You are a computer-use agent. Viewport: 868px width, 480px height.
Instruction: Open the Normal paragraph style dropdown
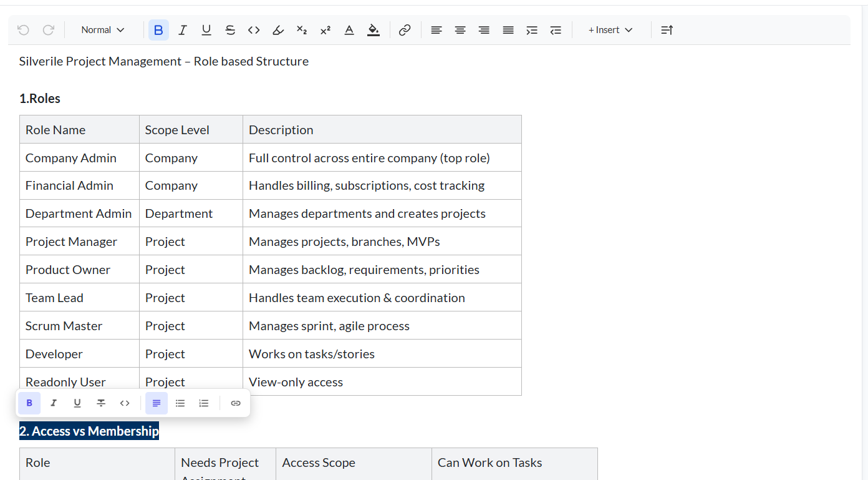point(103,30)
